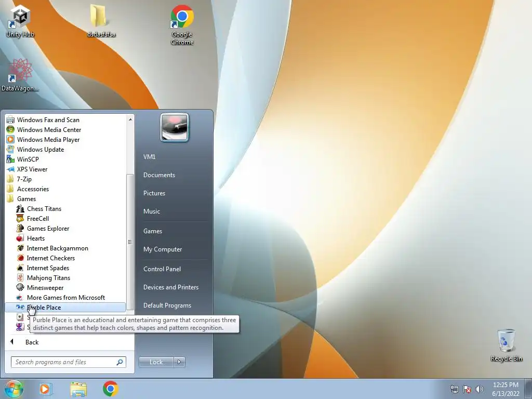Screen dimensions: 532x399
Task: Click the Minesweeper icon
Action: [x=20, y=287]
